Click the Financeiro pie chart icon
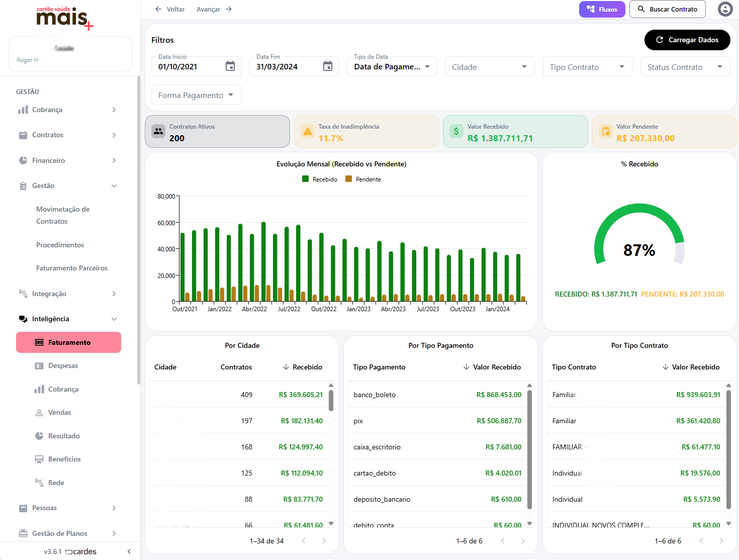 pyautogui.click(x=23, y=160)
